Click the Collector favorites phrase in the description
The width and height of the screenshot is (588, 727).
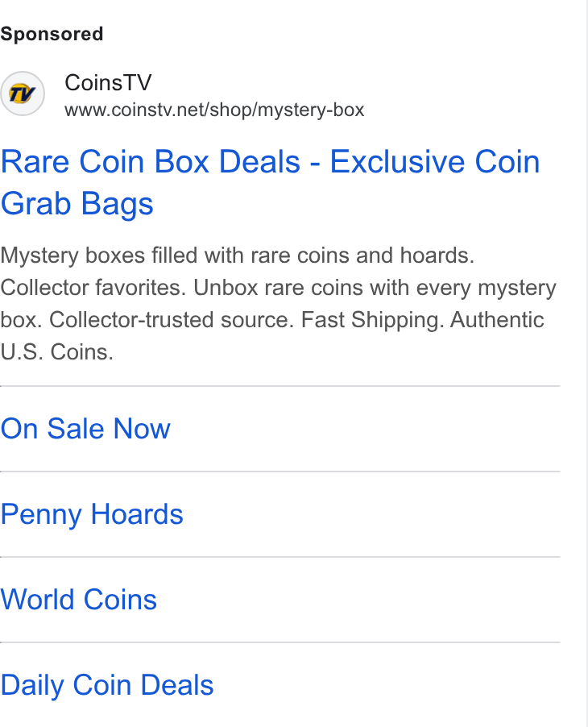pos(93,288)
